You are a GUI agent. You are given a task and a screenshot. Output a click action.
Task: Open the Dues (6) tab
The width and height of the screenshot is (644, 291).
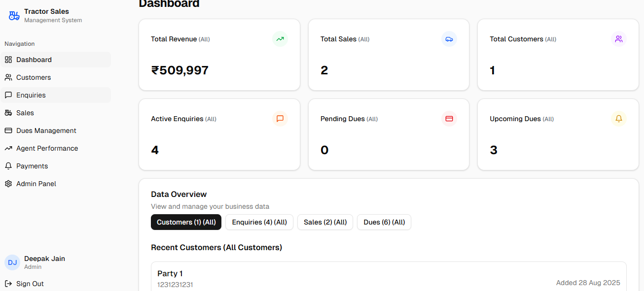(384, 222)
